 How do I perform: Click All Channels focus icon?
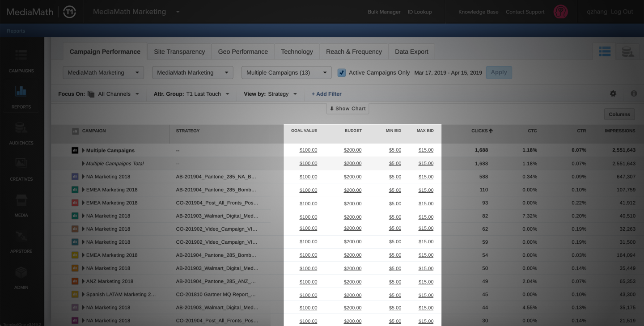[91, 94]
